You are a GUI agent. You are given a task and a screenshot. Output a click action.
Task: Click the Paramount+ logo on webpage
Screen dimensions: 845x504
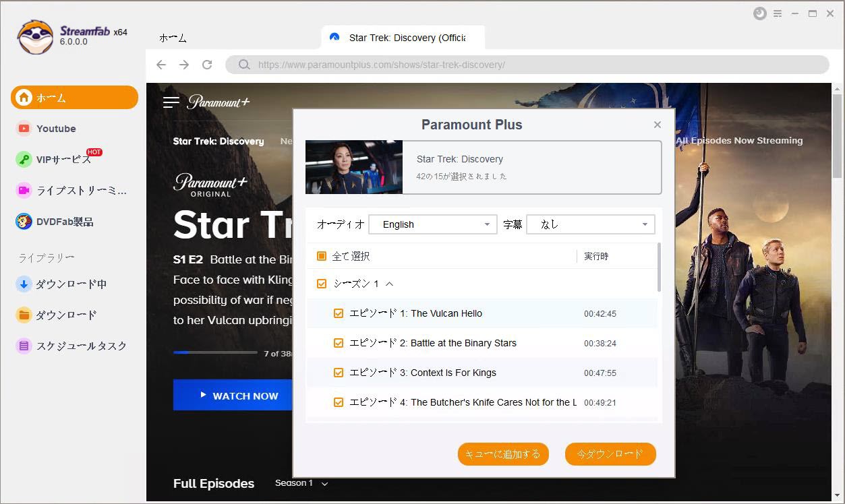coord(218,102)
